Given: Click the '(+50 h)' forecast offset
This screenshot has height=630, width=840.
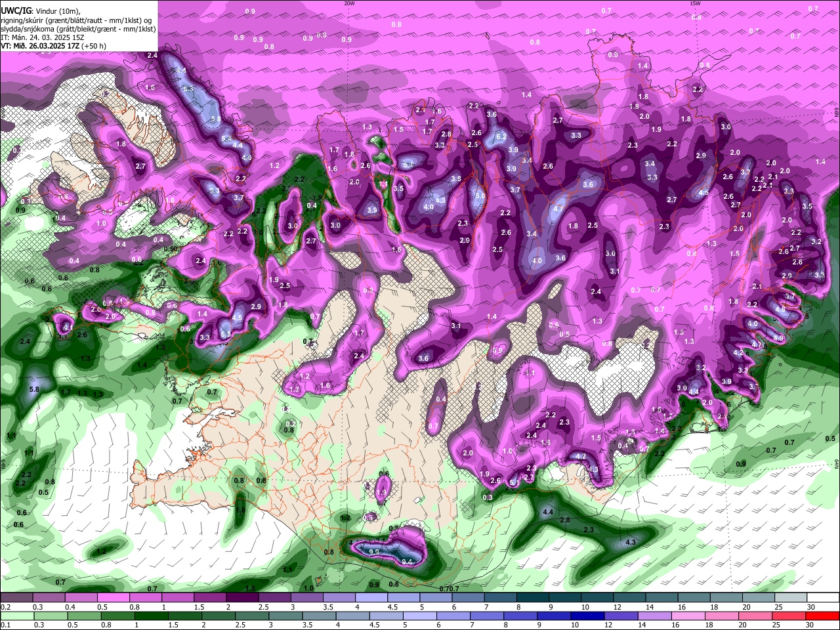Looking at the screenshot, I should click(94, 46).
